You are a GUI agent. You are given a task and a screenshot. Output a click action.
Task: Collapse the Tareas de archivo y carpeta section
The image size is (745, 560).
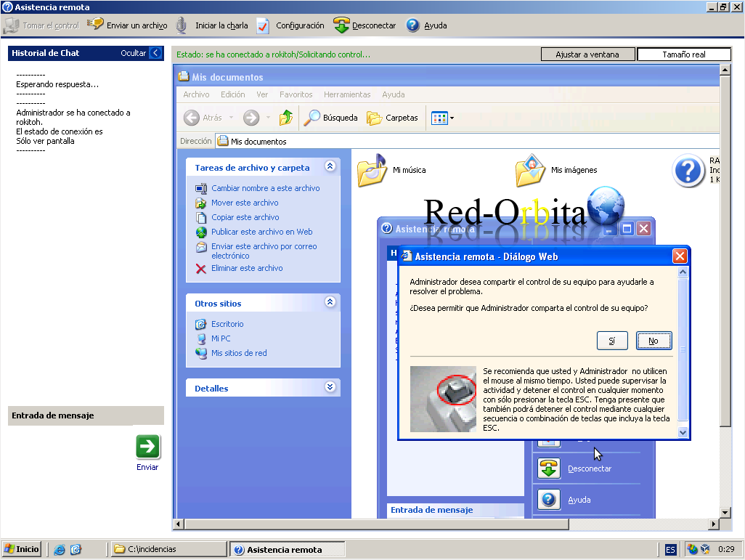330,166
